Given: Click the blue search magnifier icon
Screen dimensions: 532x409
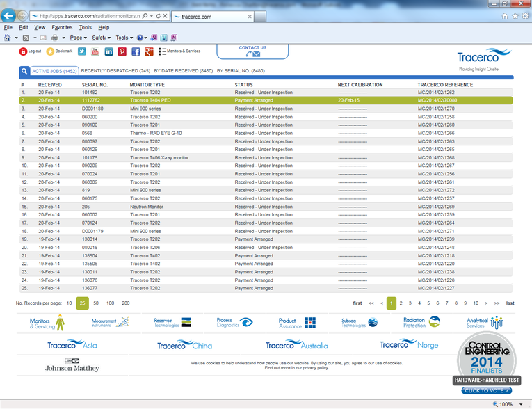Looking at the screenshot, I should click(x=24, y=71).
